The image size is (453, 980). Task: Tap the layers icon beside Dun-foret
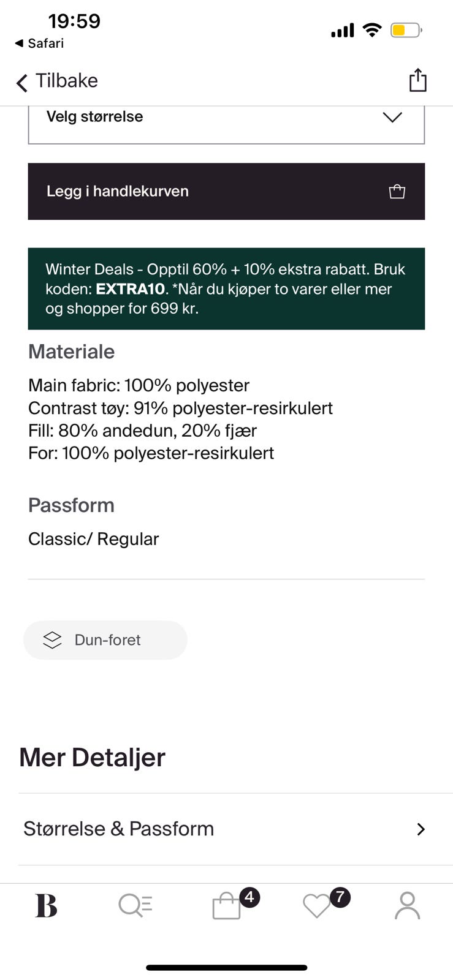pos(52,639)
